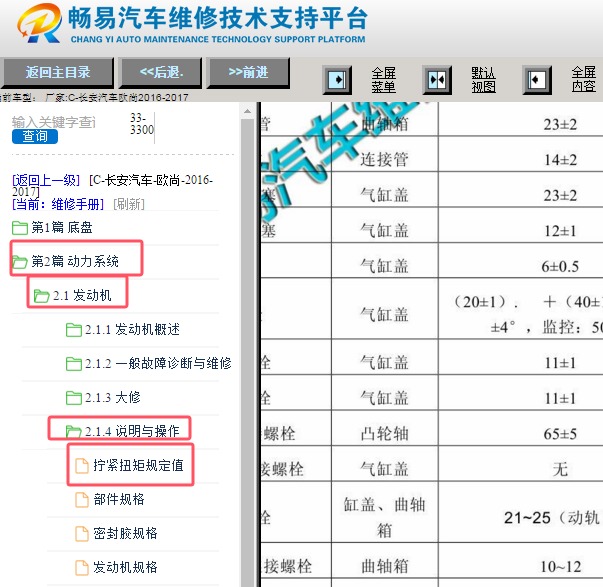
Task: Click the blue 查询 search button
Action: (35, 137)
